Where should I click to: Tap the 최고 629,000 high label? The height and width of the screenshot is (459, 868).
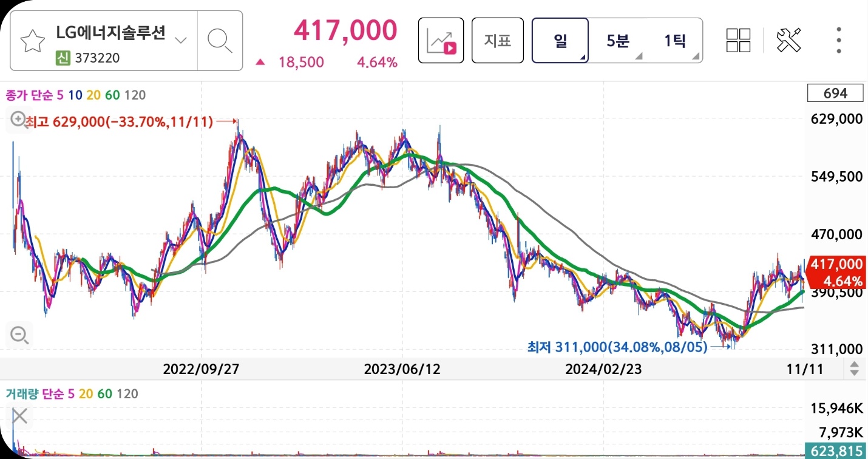click(x=119, y=122)
